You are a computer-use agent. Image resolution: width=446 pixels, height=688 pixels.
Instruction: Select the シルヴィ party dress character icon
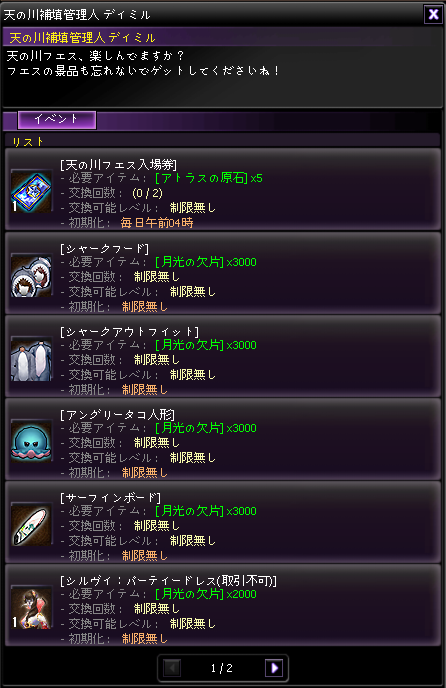coord(31,608)
